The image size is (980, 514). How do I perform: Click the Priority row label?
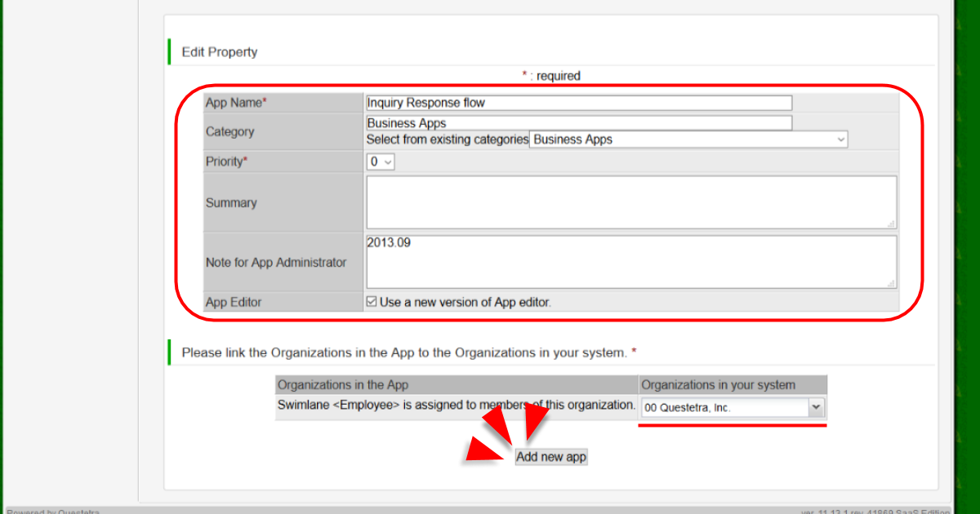225,162
